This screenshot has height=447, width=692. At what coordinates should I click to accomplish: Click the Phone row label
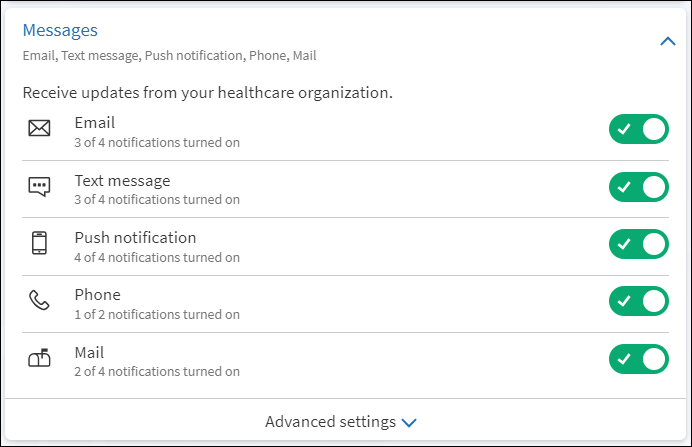pos(97,294)
